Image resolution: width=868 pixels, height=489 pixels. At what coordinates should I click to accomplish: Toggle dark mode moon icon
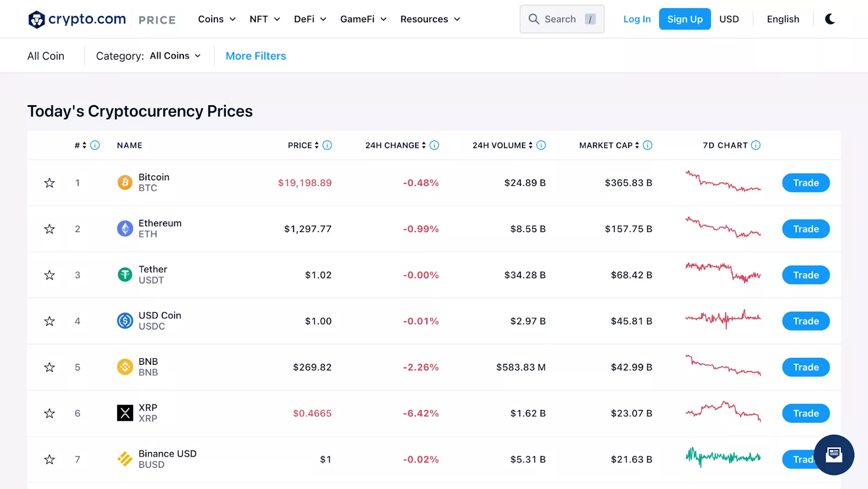pos(830,19)
